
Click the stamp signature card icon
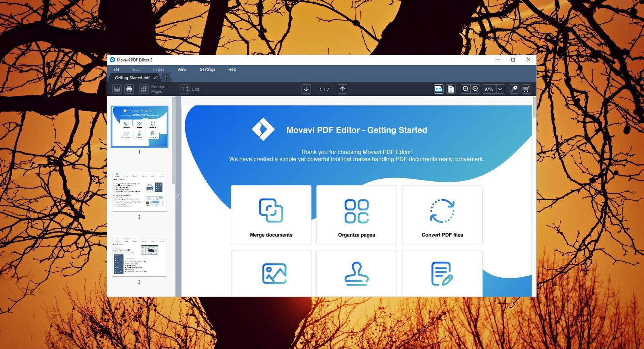pos(356,274)
